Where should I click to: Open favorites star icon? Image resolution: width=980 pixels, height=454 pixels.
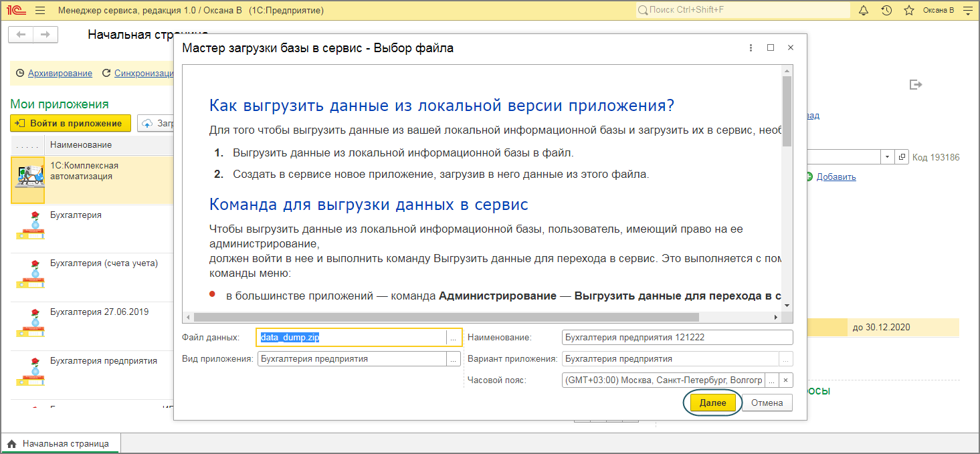click(908, 11)
